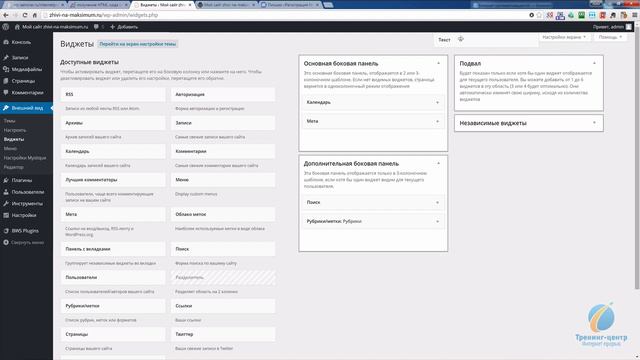Click the browser back arrow
640x360 pixels.
tap(6, 15)
